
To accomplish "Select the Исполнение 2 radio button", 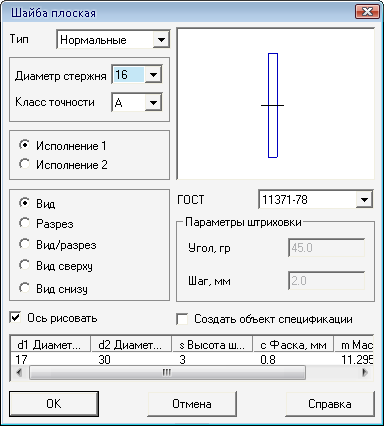I will point(24,164).
